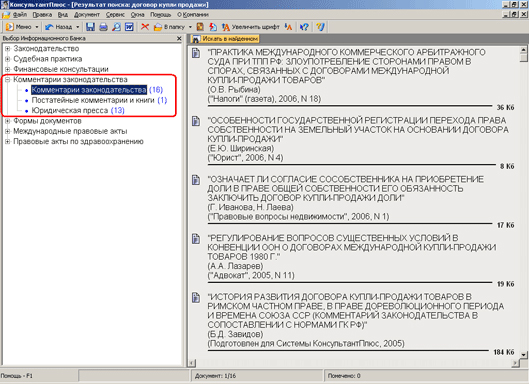Expand the Финансовые консультации tree node
This screenshot has height=384, width=529.
7,70
